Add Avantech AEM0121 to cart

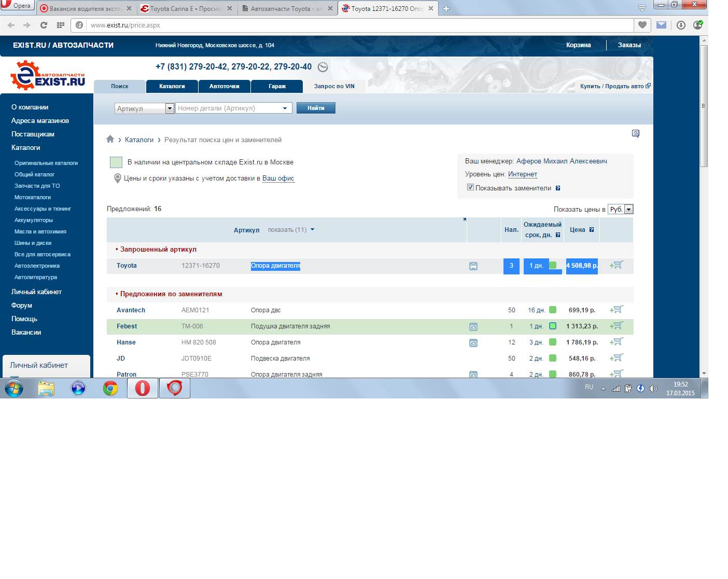[x=617, y=310]
